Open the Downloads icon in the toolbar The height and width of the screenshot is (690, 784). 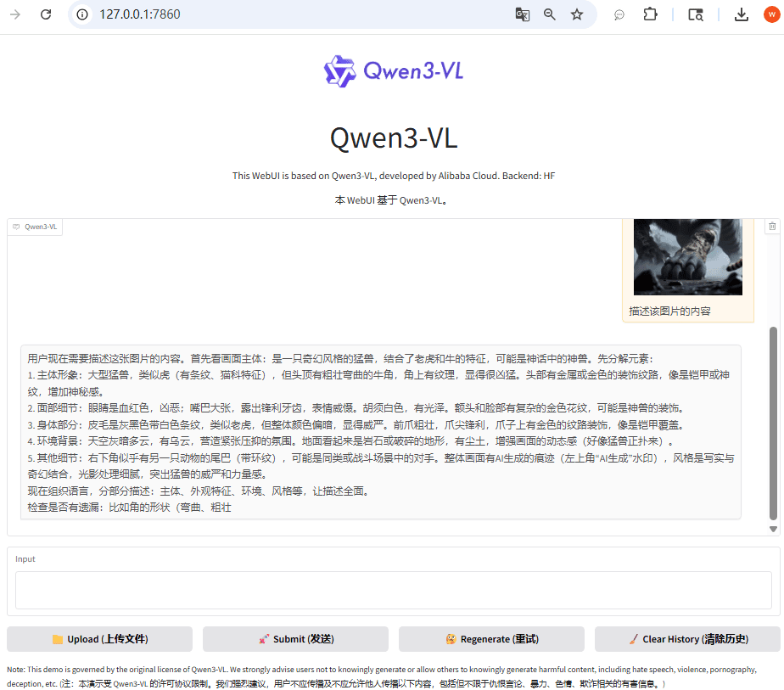pos(741,14)
